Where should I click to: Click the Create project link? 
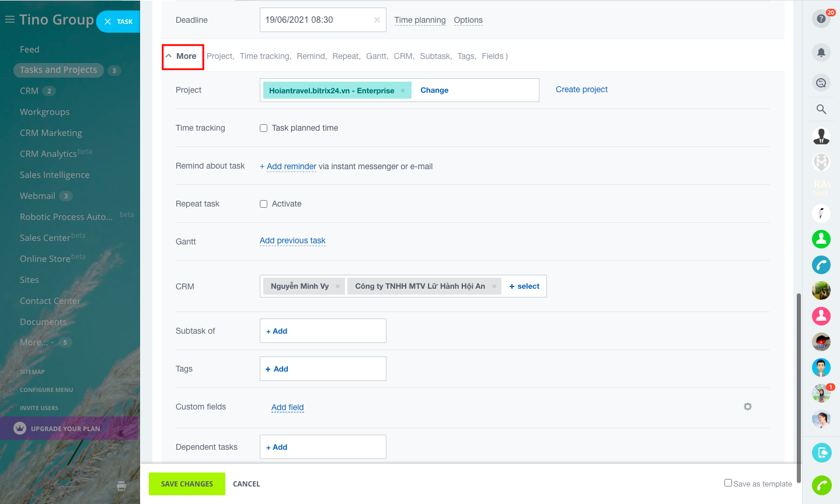tap(581, 89)
